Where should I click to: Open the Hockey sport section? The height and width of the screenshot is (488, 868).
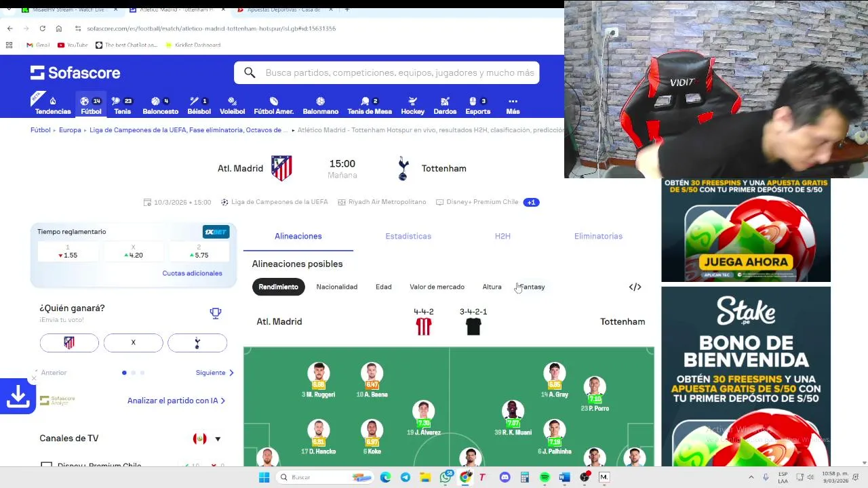click(x=412, y=106)
